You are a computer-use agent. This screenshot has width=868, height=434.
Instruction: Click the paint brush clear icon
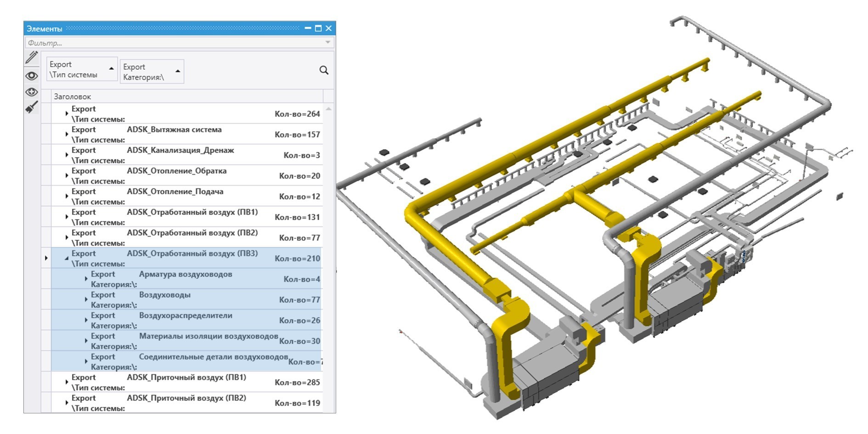coord(32,107)
